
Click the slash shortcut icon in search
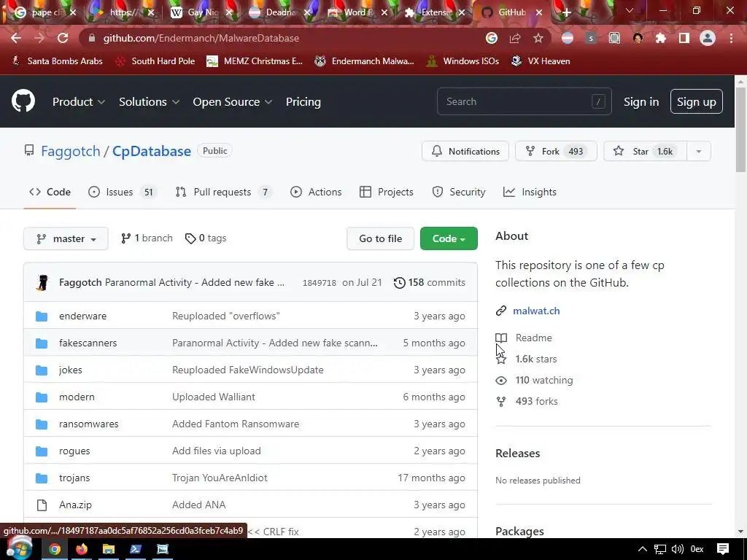[598, 101]
